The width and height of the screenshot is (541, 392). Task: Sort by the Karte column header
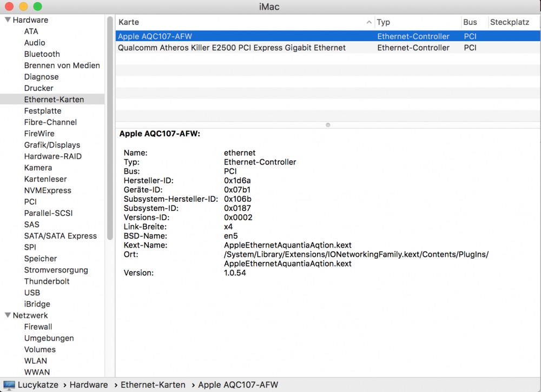point(245,22)
